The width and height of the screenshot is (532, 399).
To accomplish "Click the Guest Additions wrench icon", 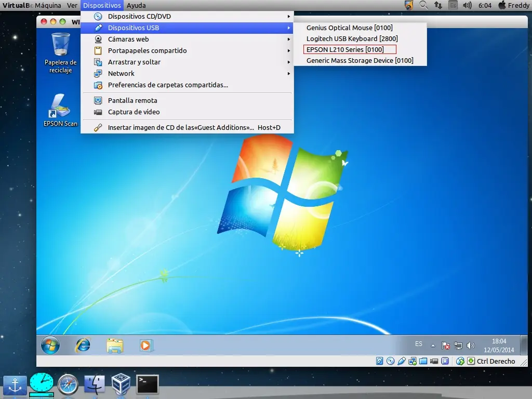I will (x=98, y=128).
